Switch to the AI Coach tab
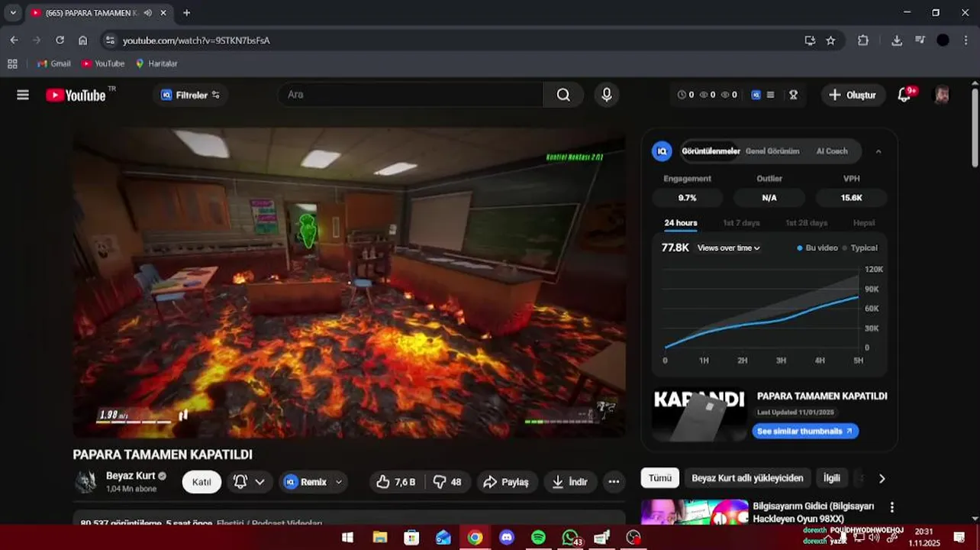This screenshot has height=550, width=980. tap(832, 151)
